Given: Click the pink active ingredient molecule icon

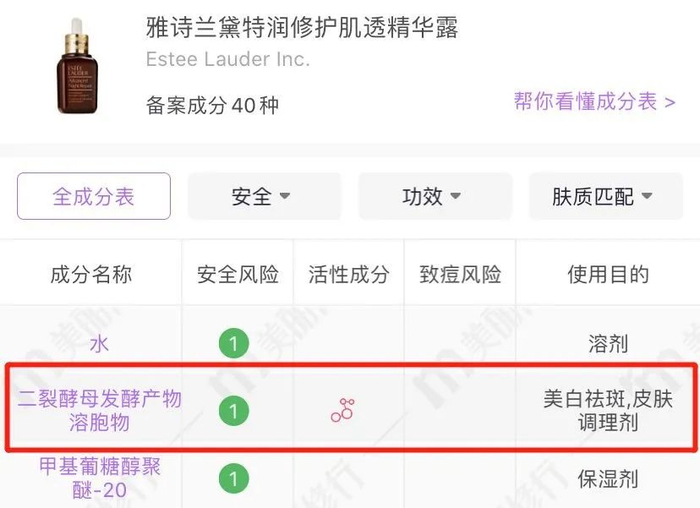Looking at the screenshot, I should [x=343, y=410].
